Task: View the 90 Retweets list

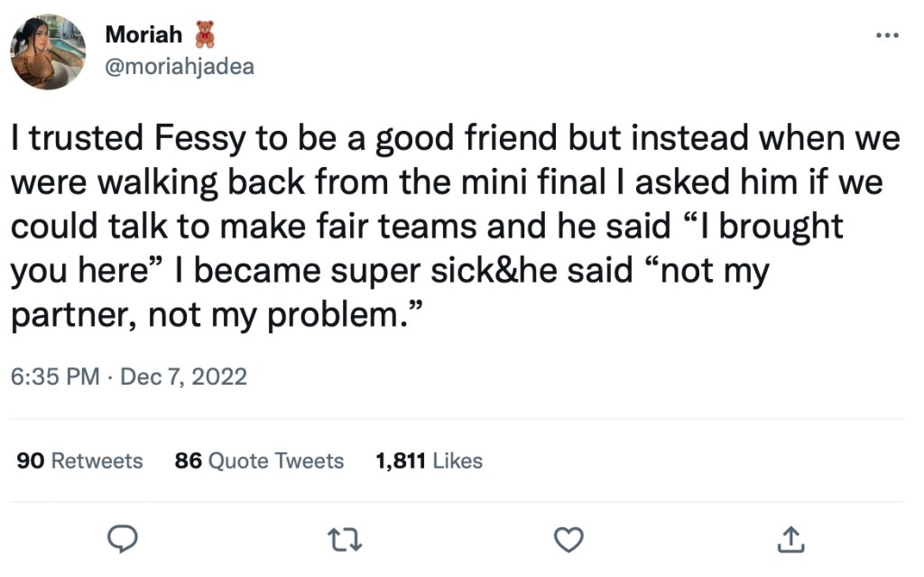Action: click(x=79, y=461)
